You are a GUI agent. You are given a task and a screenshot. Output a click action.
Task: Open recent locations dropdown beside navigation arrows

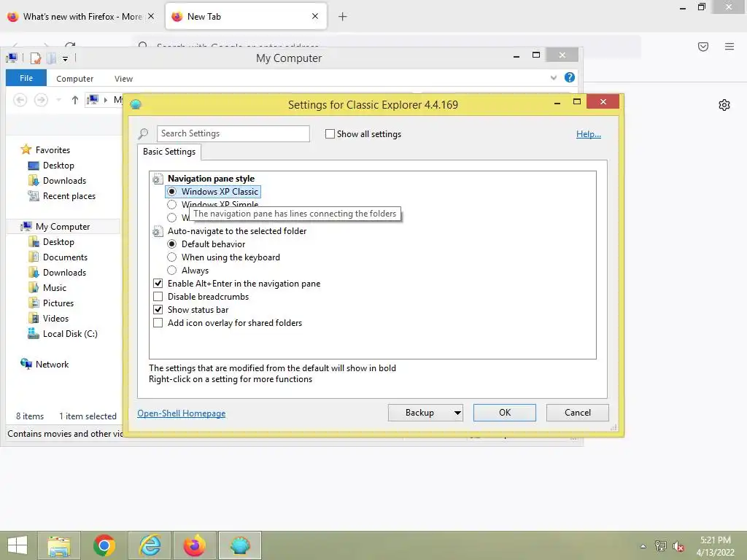58,100
